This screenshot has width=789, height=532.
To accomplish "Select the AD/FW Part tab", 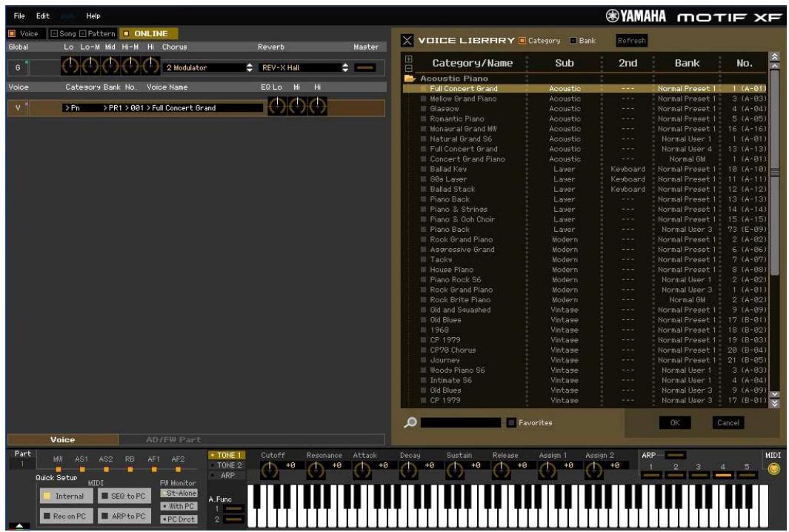I will [173, 439].
